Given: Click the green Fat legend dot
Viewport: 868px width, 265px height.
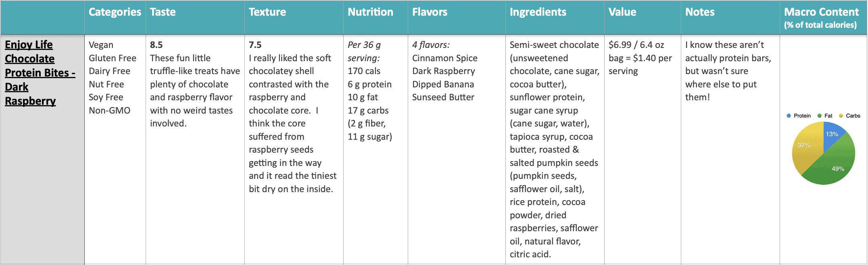Looking at the screenshot, I should click(819, 116).
